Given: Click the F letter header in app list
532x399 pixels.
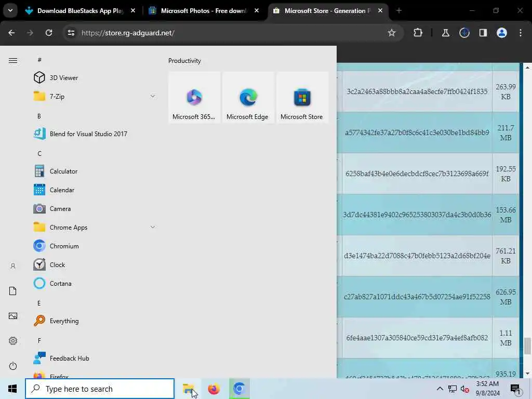Looking at the screenshot, I should pyautogui.click(x=39, y=340).
